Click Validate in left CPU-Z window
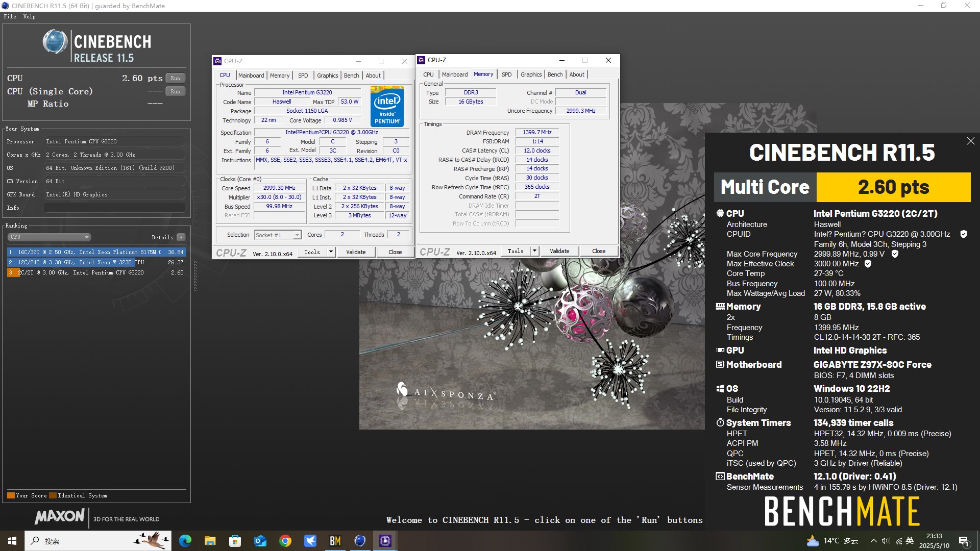The height and width of the screenshot is (551, 980). coord(356,252)
